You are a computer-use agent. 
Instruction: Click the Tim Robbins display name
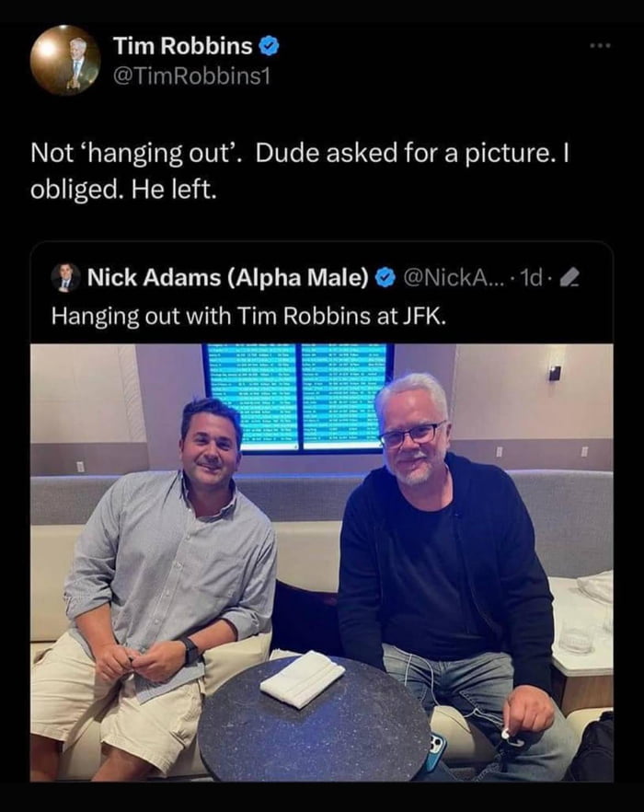click(183, 44)
